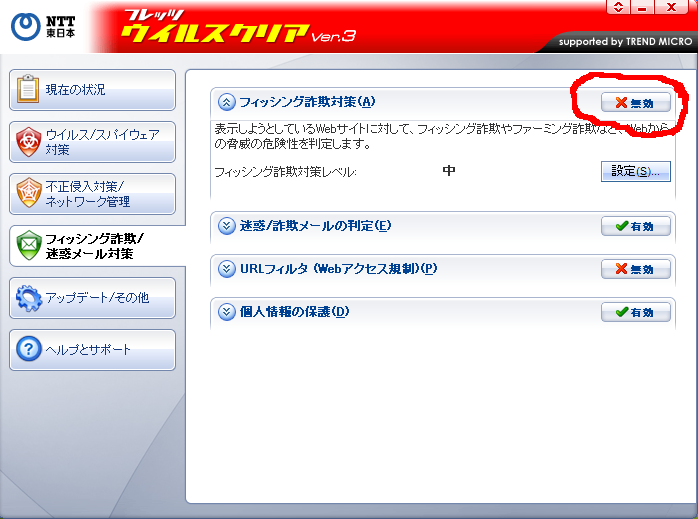The height and width of the screenshot is (519, 698).
Task: Toggle 有効 button for 個人情報の保護
Action: [635, 312]
